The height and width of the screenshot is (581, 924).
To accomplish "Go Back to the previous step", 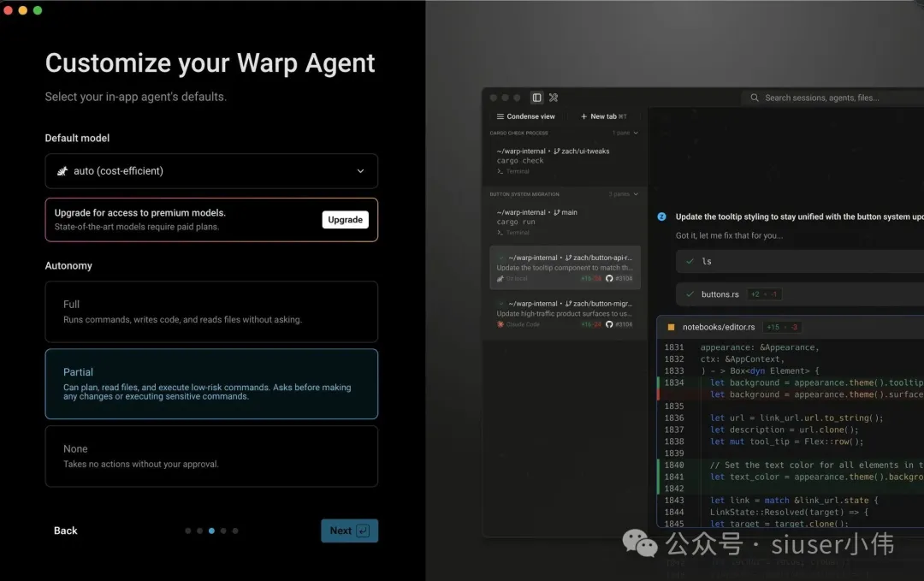I will [65, 531].
